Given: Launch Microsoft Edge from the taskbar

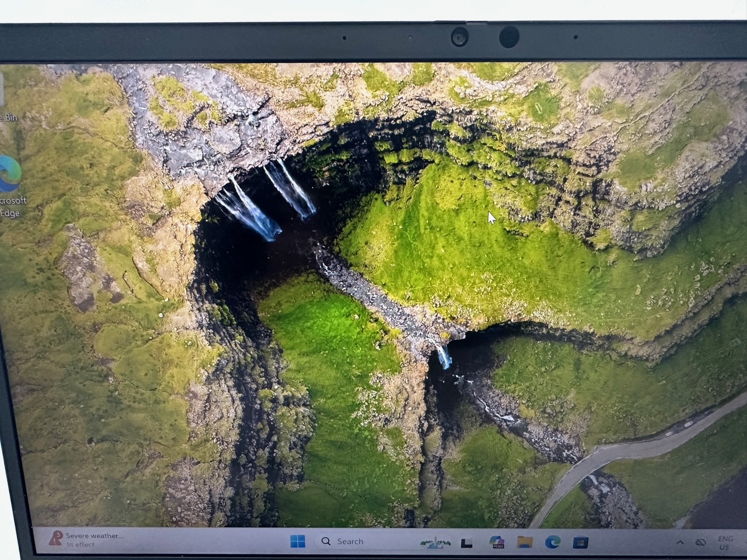Looking at the screenshot, I should click(x=552, y=542).
